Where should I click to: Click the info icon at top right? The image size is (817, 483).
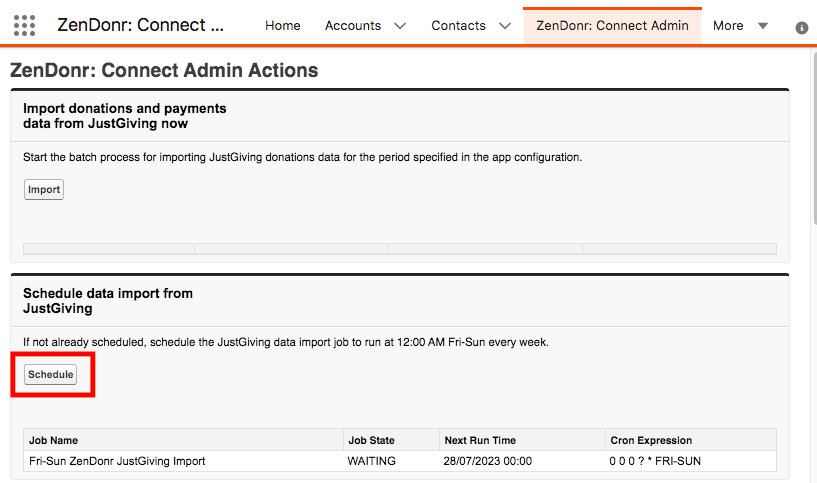tap(801, 28)
